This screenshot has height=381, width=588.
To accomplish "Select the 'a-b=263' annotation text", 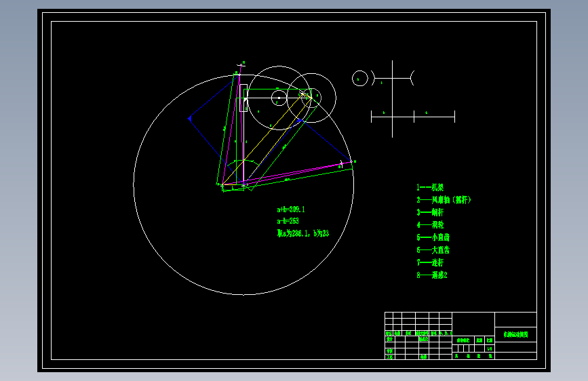I will tap(288, 221).
